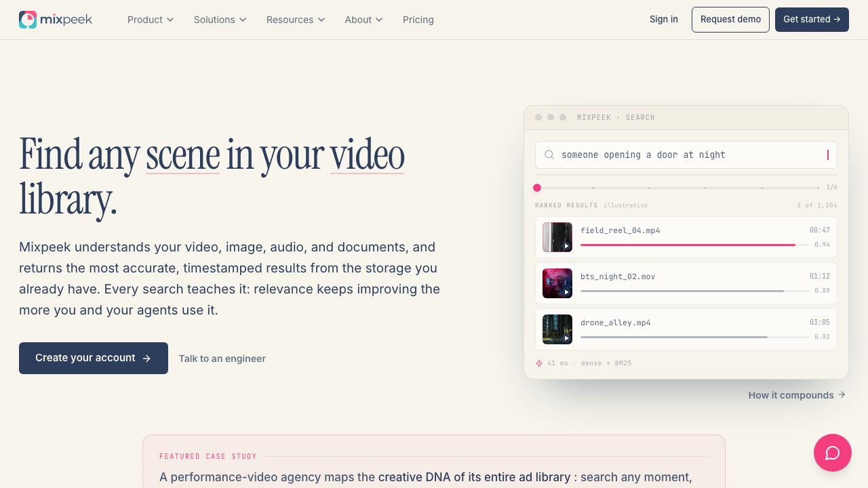This screenshot has height=488, width=868.
Task: Click the 'MIXPEEK · SEARCH' window title
Action: coord(616,117)
